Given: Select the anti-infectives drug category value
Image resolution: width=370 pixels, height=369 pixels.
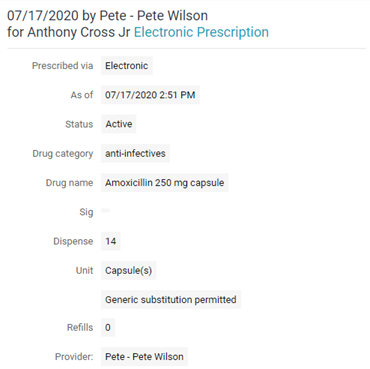Looking at the screenshot, I should click(135, 153).
